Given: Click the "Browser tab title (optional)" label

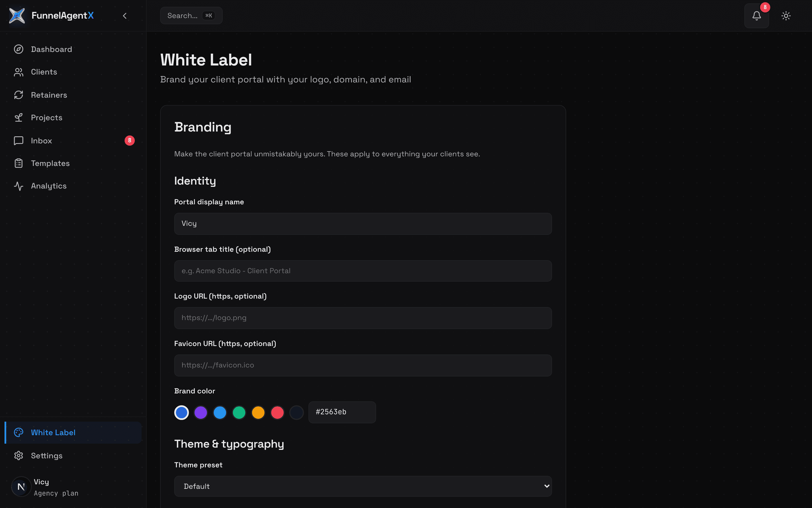Looking at the screenshot, I should (222, 249).
